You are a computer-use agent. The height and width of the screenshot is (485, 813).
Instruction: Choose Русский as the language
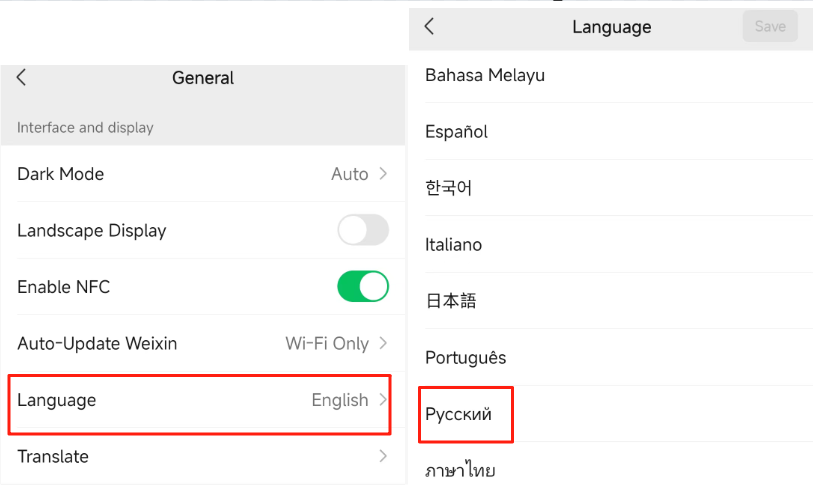click(458, 414)
